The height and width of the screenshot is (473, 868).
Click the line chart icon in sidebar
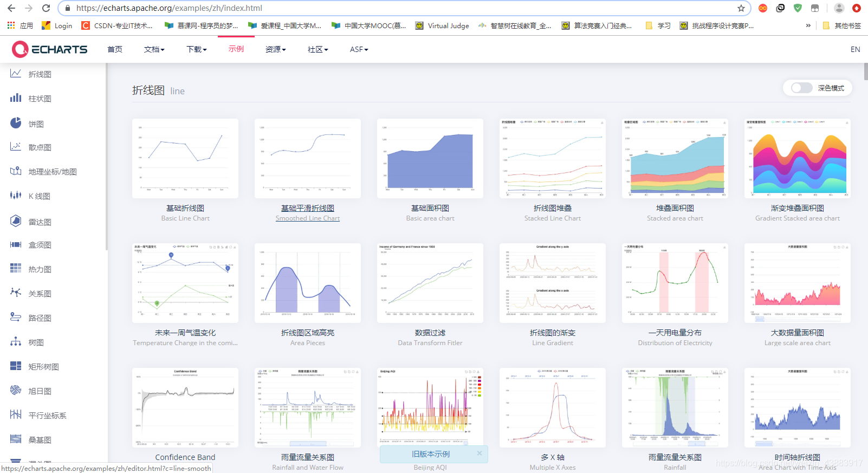click(16, 74)
